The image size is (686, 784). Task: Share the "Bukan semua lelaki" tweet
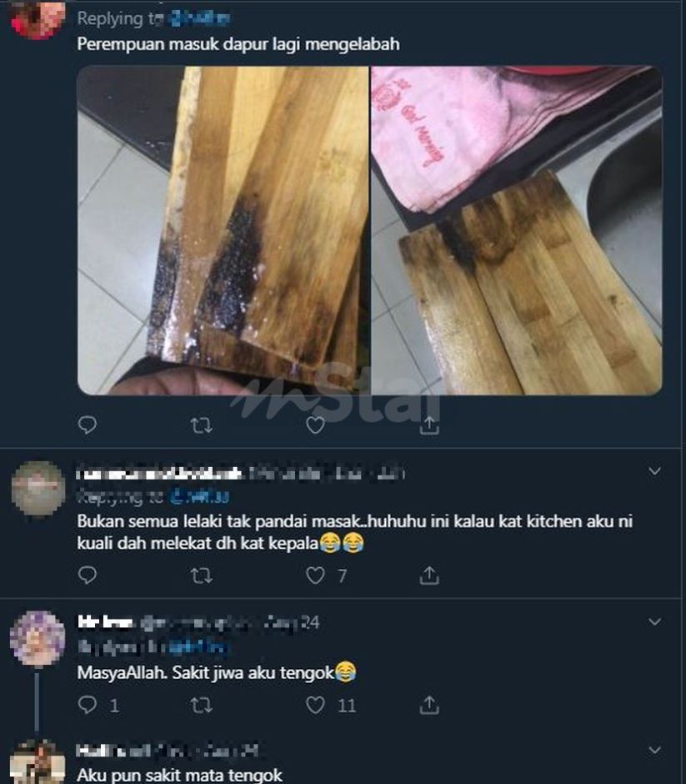(429, 575)
